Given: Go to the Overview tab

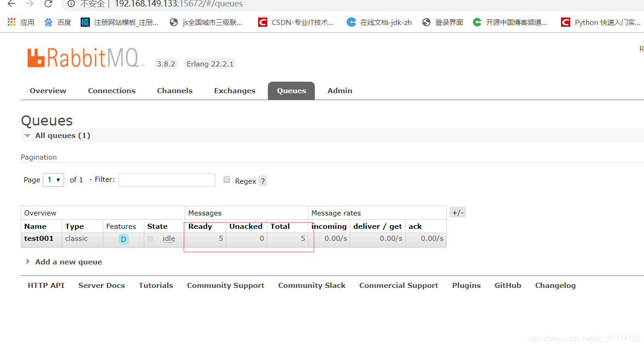Looking at the screenshot, I should click(x=48, y=90).
